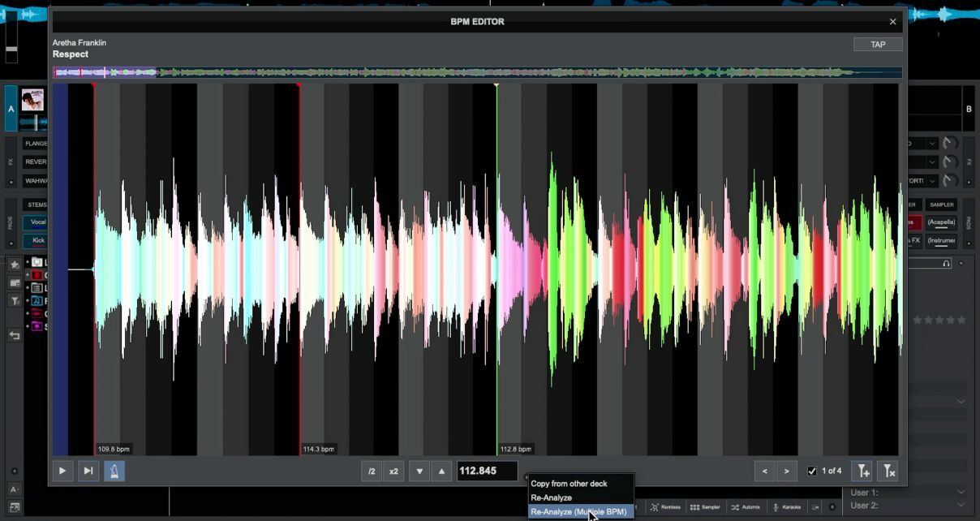Double the BPM with the x2 button
The image size is (980, 521).
pyautogui.click(x=393, y=471)
